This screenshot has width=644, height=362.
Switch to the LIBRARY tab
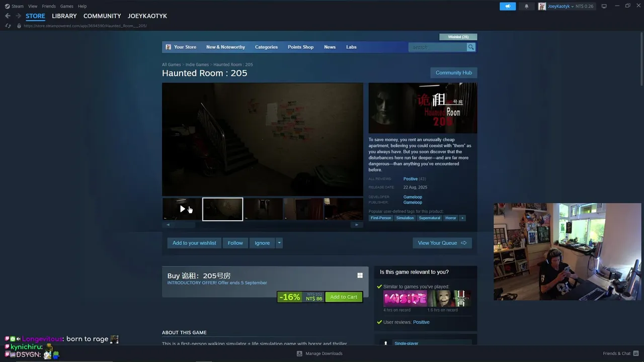click(x=64, y=16)
